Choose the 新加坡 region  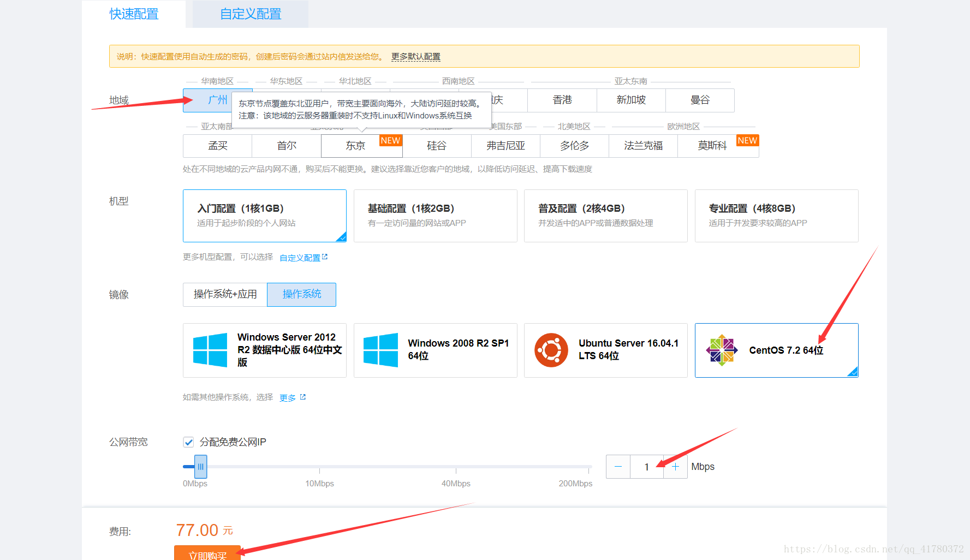pos(631,100)
